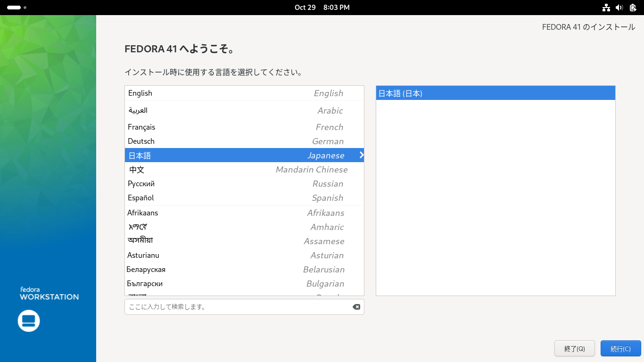
Task: Select the 中文 Mandarin Chinese row
Action: pyautogui.click(x=244, y=170)
